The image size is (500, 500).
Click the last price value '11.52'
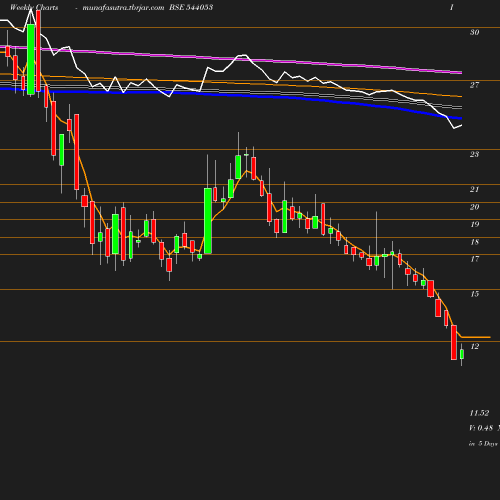pyautogui.click(x=479, y=413)
